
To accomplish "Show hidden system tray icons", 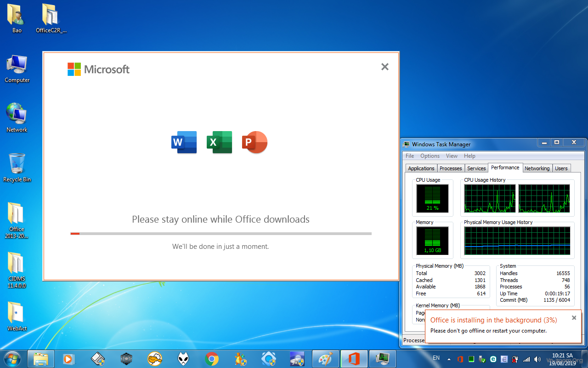I will pos(450,359).
